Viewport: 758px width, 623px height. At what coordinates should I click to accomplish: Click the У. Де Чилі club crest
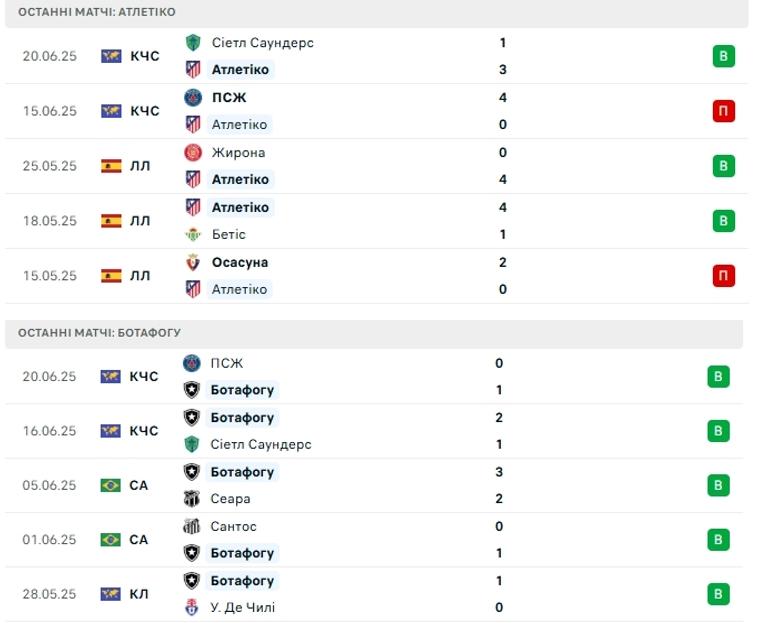click(x=192, y=607)
